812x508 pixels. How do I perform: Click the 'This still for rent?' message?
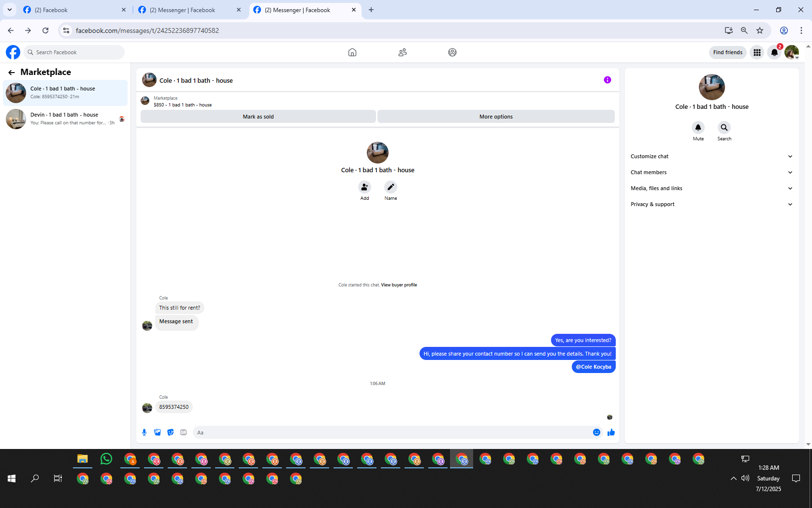point(180,308)
